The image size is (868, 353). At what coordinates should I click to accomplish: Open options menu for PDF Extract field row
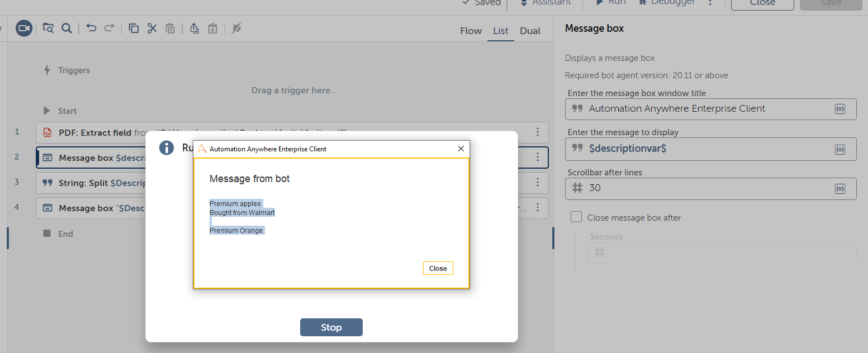coord(538,132)
